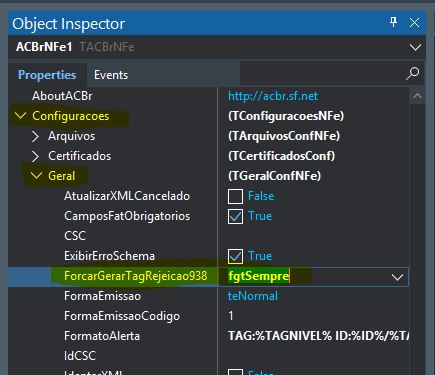
Task: Expand the Certificados node
Action: coord(35,156)
